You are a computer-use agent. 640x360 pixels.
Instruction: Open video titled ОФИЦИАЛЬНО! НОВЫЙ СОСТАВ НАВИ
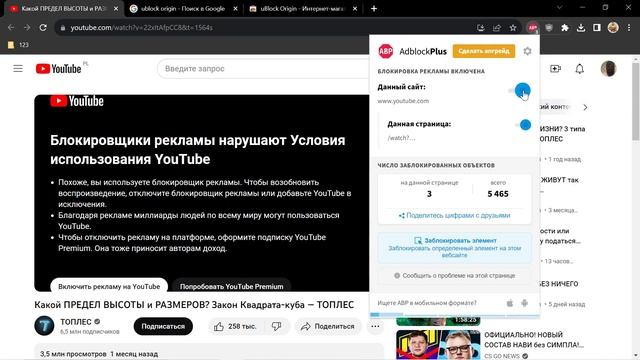(534, 340)
